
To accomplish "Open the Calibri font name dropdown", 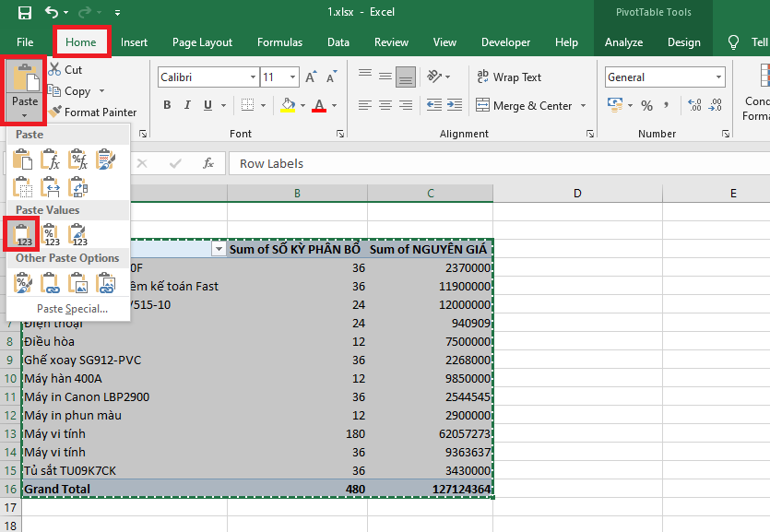I will [253, 77].
